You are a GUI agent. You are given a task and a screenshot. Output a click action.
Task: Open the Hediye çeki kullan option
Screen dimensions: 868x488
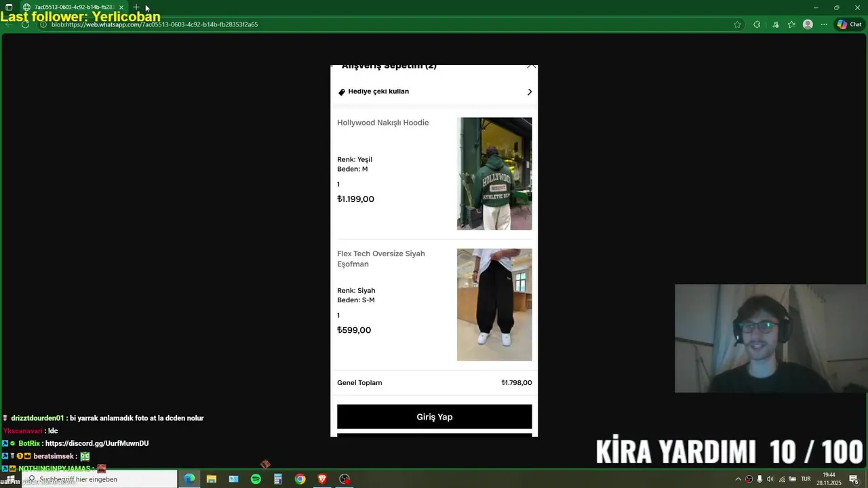pyautogui.click(x=434, y=91)
